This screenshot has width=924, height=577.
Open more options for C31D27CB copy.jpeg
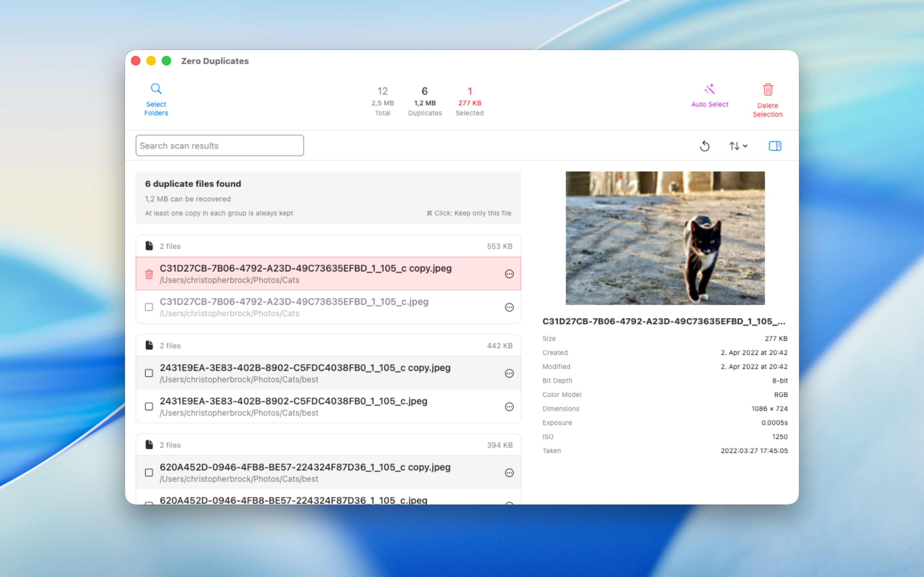[509, 274]
